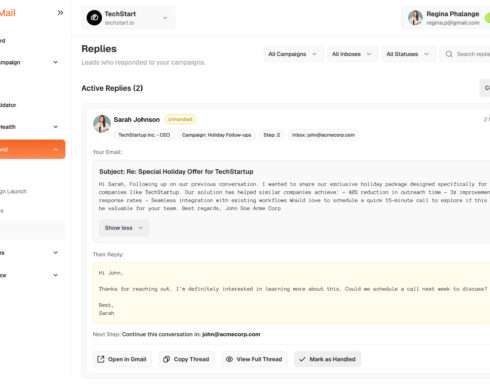Select the Campaign Launch sidebar item
Screen dimensions: 490x385
pyautogui.click(x=13, y=191)
